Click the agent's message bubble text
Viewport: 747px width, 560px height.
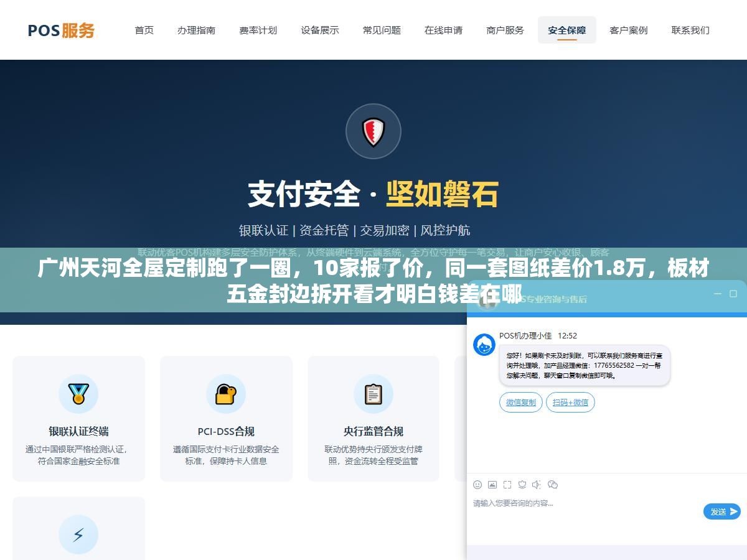(x=584, y=365)
